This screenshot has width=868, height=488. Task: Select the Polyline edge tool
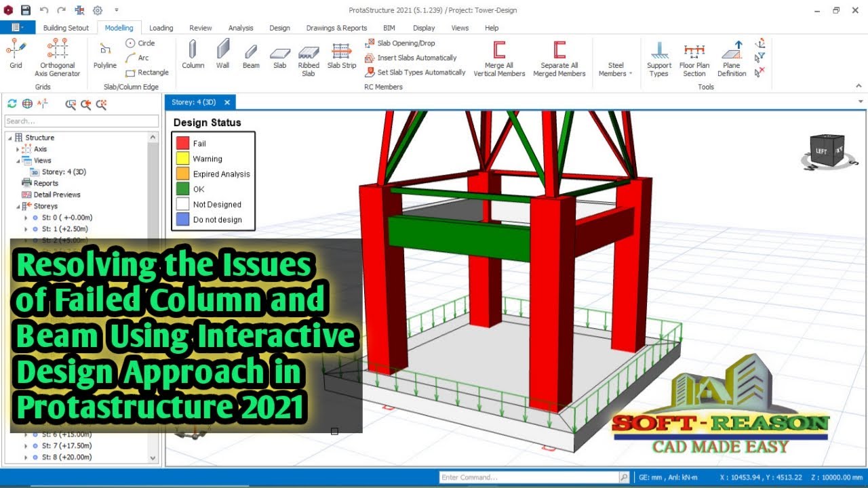[105, 55]
